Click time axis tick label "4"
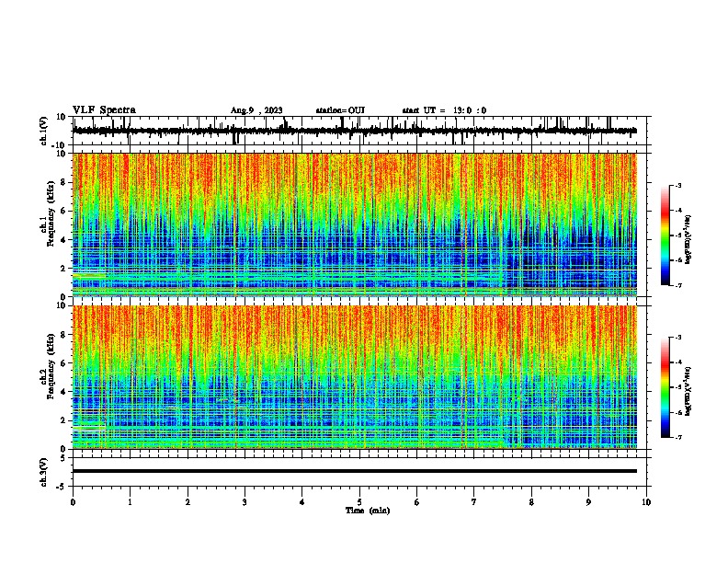 pyautogui.click(x=302, y=502)
